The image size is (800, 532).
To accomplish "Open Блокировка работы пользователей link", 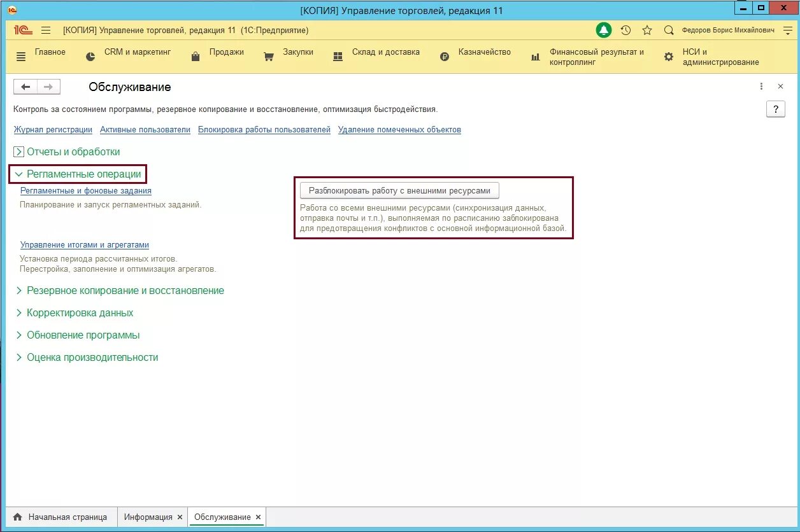I will 264,130.
